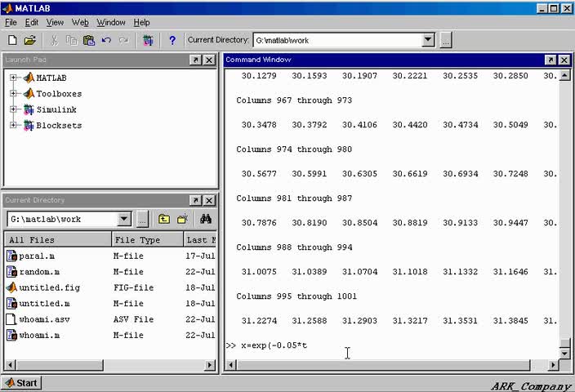
Task: Click the Redo toolbar icon
Action: pyautogui.click(x=123, y=40)
